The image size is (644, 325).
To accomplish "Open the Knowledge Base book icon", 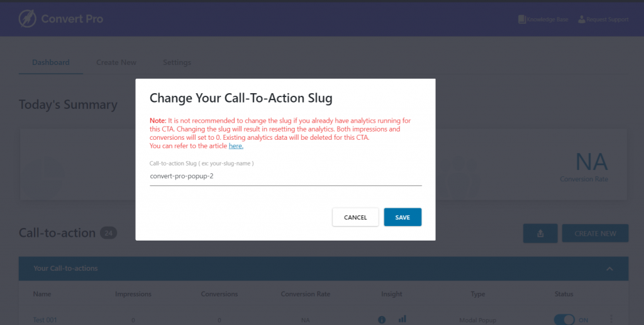I will [521, 20].
